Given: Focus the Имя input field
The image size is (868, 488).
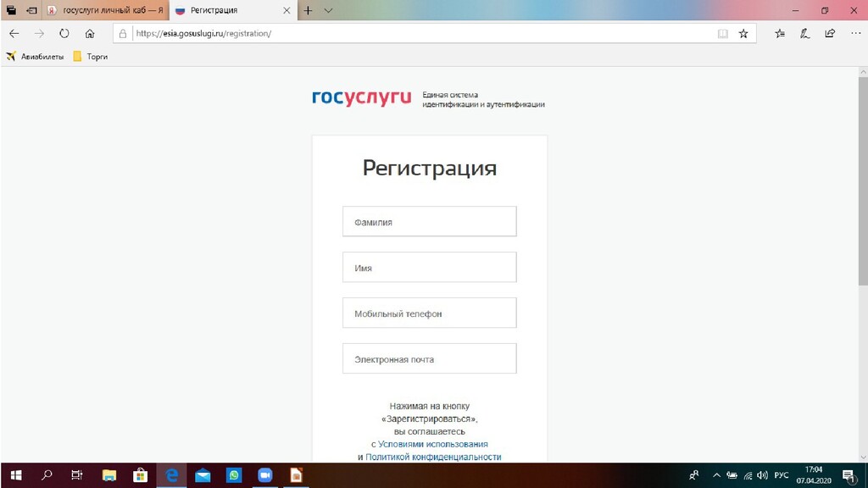Looking at the screenshot, I should [430, 267].
